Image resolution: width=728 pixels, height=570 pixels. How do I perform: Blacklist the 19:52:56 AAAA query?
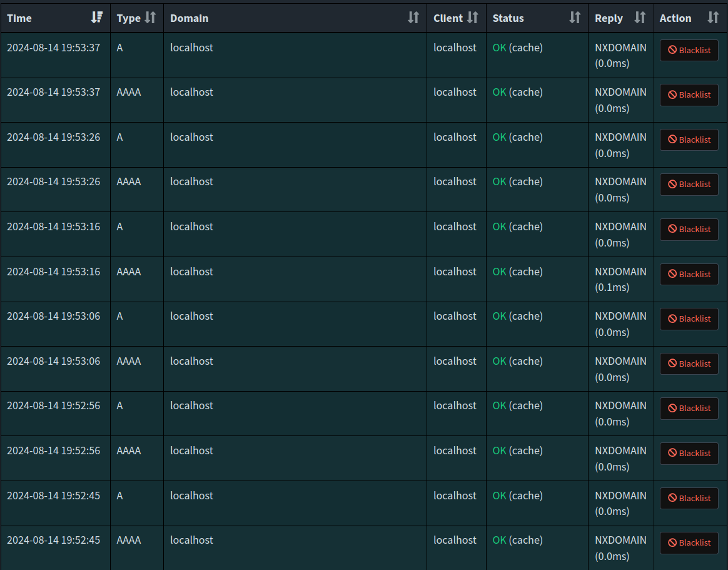click(689, 453)
